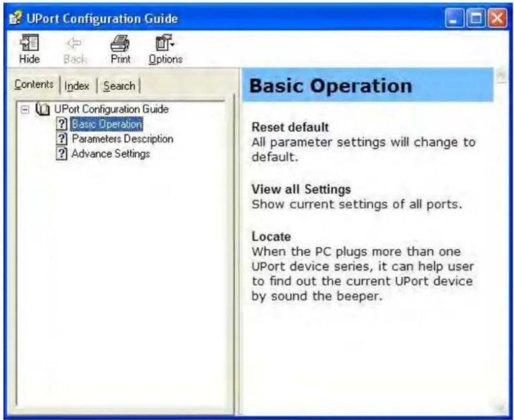The height and width of the screenshot is (420, 514).
Task: Switch to the Search tab
Action: tap(119, 86)
